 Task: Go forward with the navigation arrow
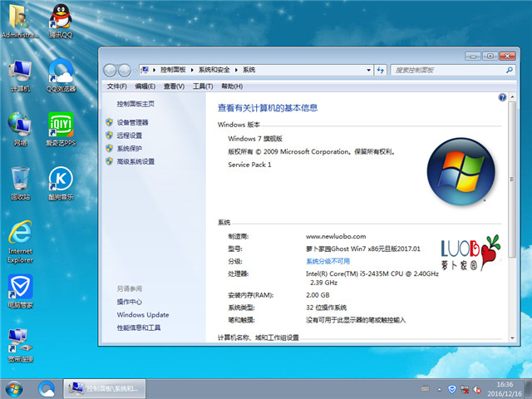coord(124,70)
